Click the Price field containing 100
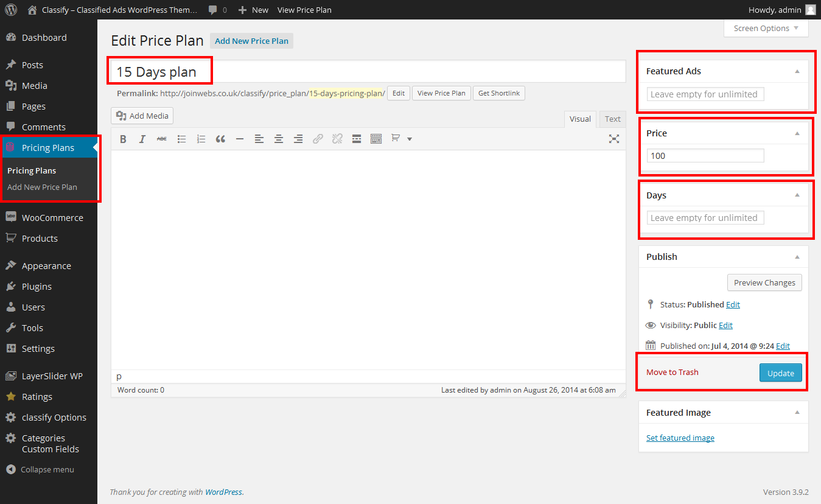This screenshot has height=504, width=821. point(705,156)
